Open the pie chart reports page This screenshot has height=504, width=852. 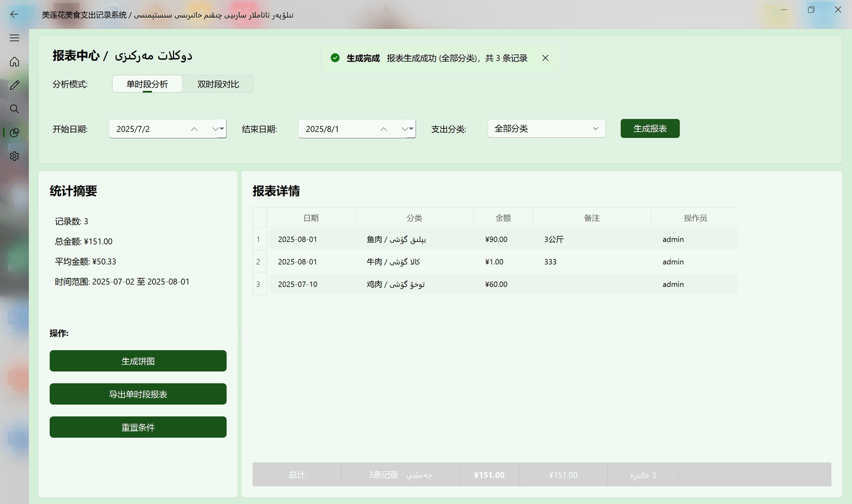[x=14, y=133]
